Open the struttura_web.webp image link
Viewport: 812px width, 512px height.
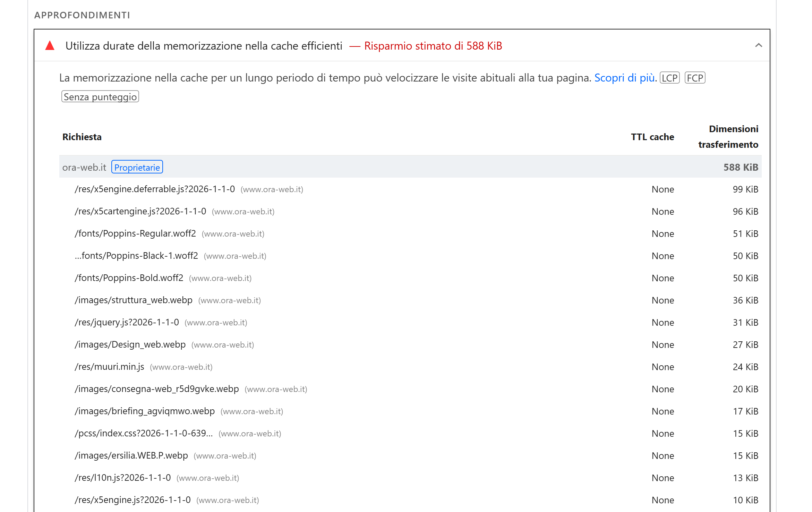point(134,300)
